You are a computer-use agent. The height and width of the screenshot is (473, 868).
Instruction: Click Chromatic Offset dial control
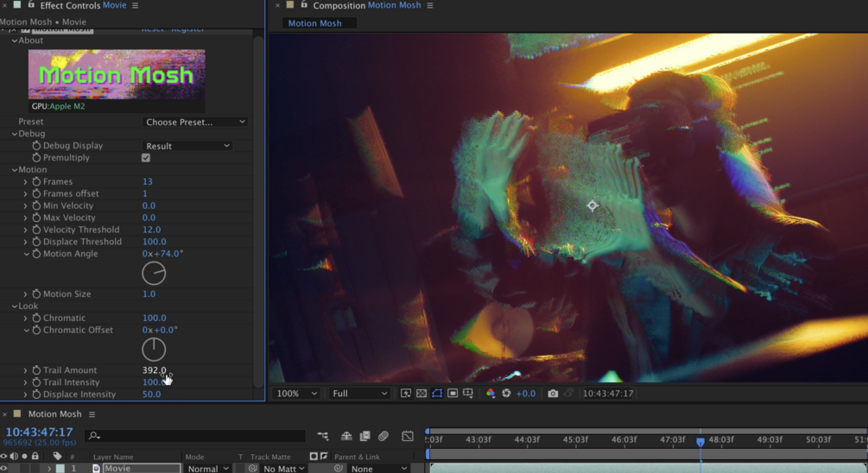[154, 350]
